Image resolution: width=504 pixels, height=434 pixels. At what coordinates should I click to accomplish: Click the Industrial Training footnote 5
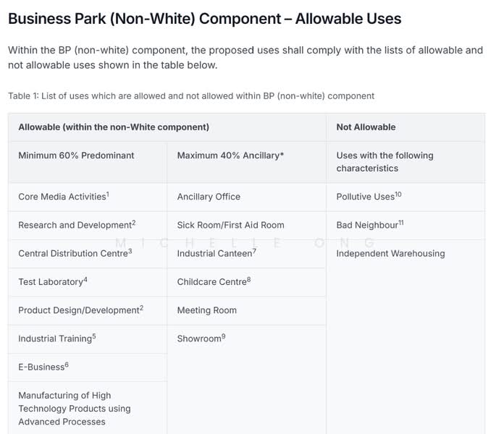pyautogui.click(x=94, y=336)
